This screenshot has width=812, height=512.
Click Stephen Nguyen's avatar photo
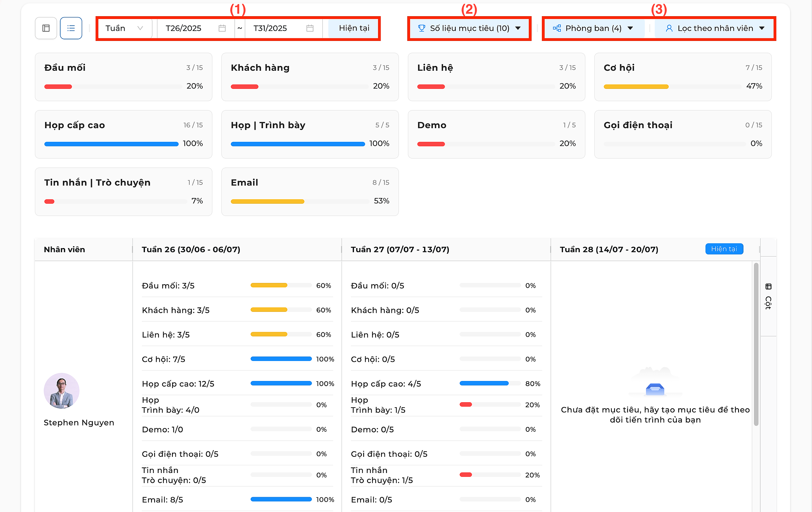click(x=61, y=391)
